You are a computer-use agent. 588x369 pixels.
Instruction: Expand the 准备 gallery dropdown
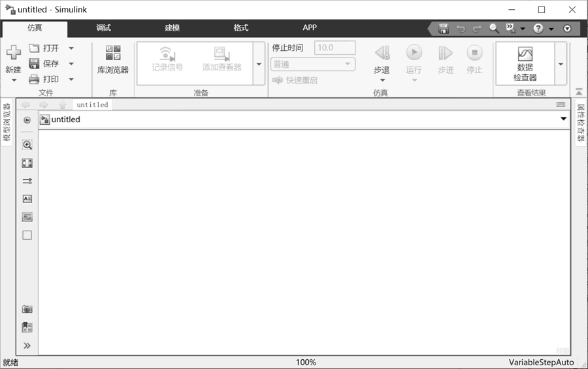tap(259, 64)
